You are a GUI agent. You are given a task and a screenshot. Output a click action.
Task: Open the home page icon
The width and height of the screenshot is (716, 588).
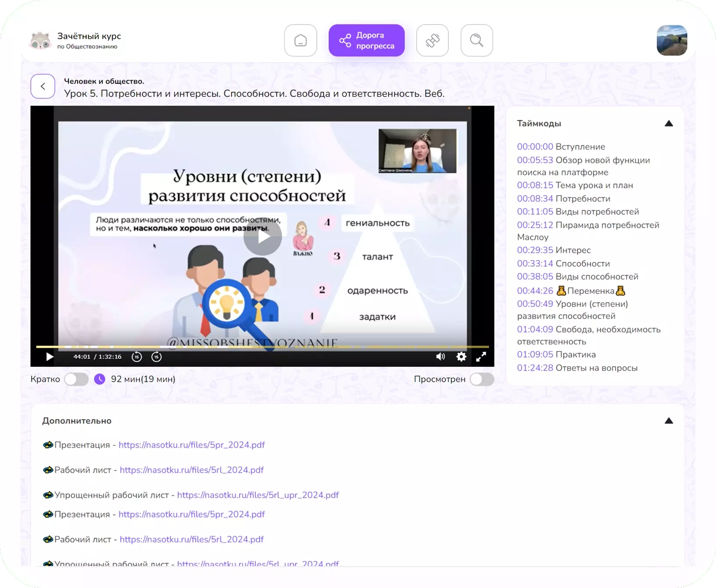pyautogui.click(x=301, y=40)
